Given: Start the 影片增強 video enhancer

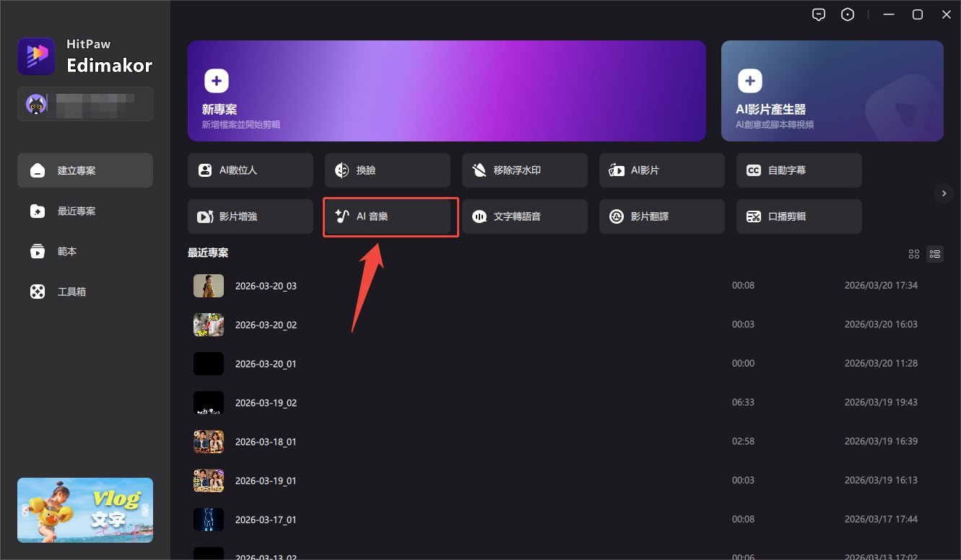Looking at the screenshot, I should pos(250,216).
